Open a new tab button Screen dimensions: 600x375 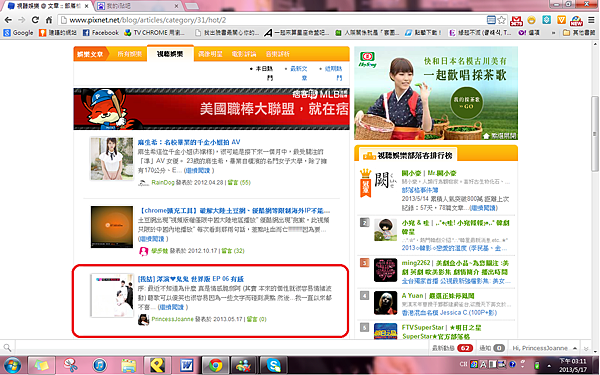tap(192, 6)
